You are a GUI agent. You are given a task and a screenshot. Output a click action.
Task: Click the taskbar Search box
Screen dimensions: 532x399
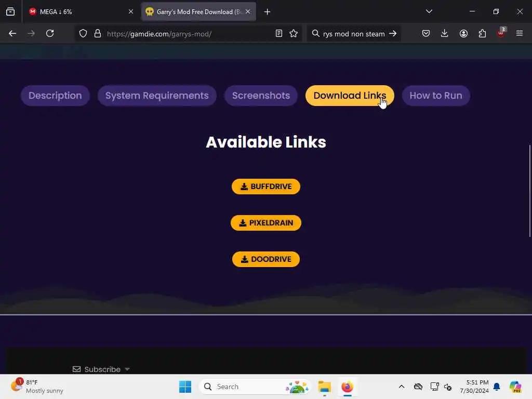(255, 387)
